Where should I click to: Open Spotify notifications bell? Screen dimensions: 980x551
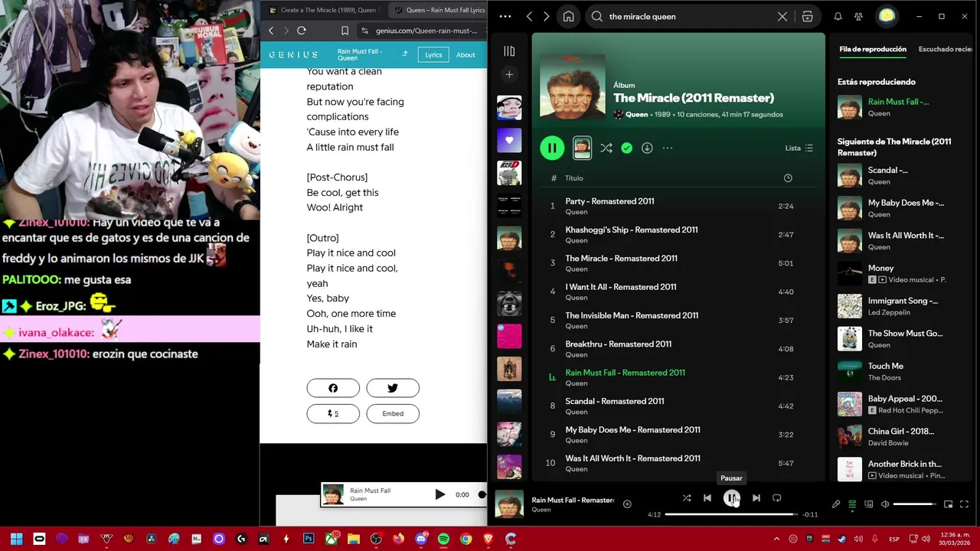point(838,16)
